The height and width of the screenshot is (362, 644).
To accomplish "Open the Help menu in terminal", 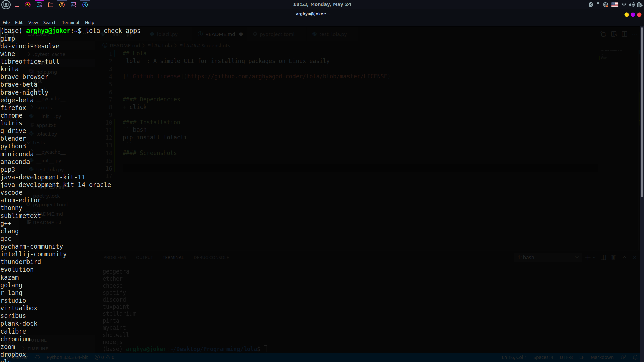I will click(x=89, y=22).
